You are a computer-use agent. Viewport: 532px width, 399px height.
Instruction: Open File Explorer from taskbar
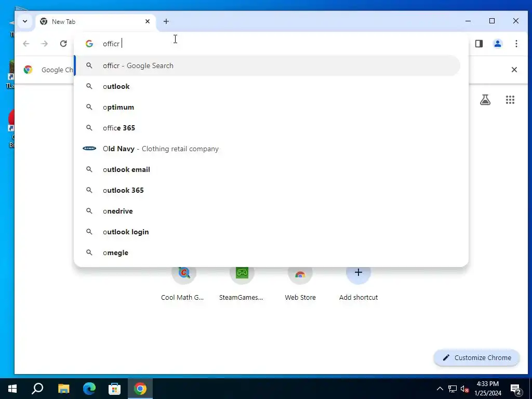(x=63, y=389)
